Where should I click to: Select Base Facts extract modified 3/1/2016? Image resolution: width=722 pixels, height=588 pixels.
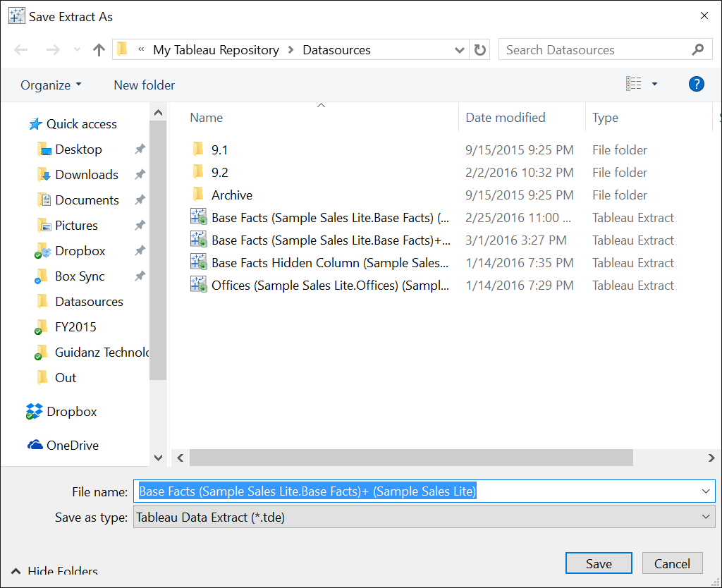click(x=319, y=240)
